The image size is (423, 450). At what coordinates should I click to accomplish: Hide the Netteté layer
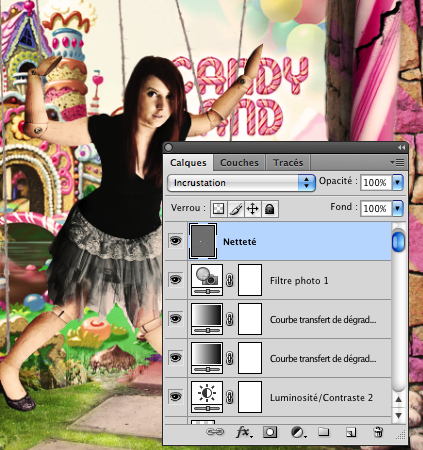point(176,241)
